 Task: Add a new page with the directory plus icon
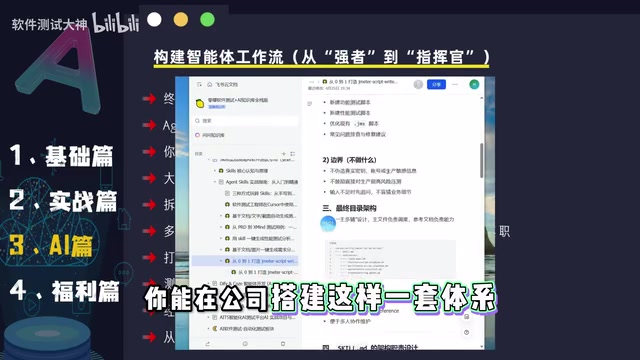coord(284,154)
